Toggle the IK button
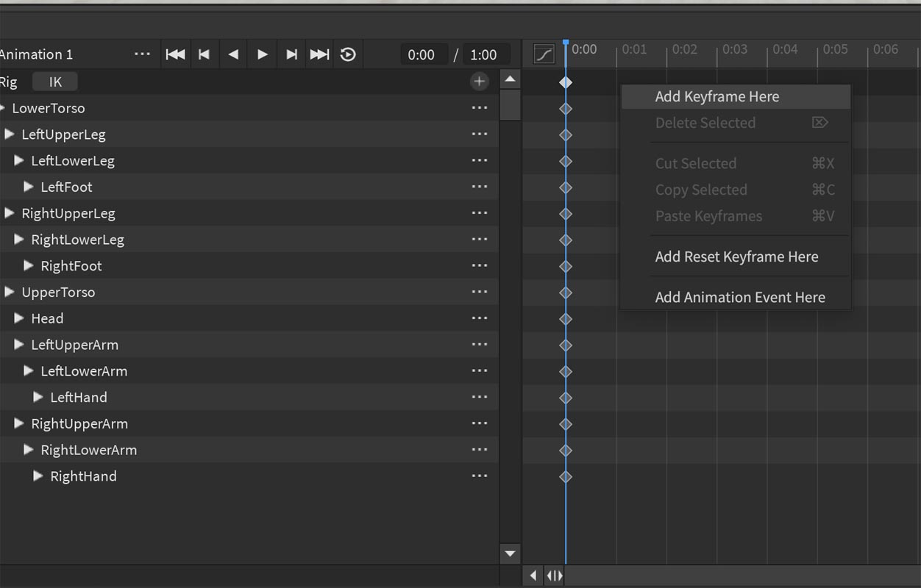 pos(55,82)
